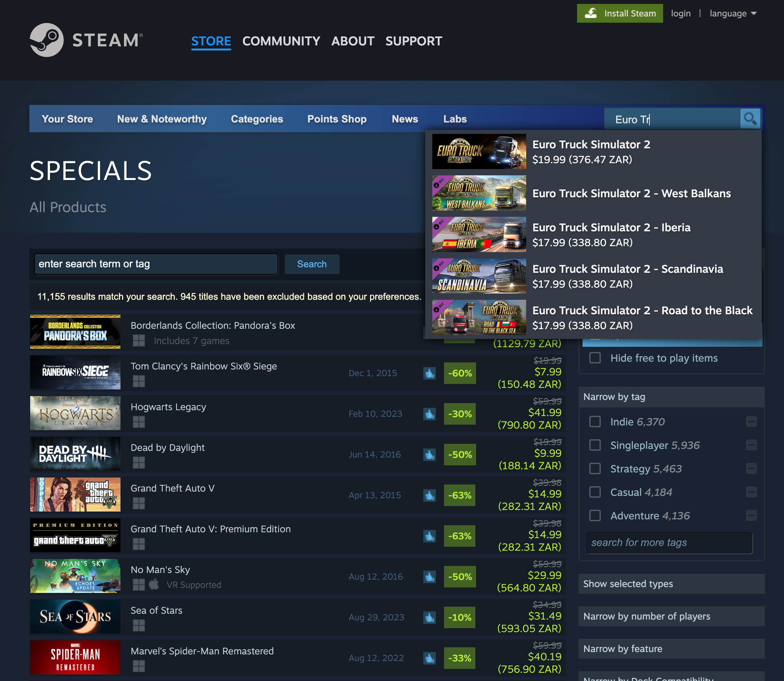Viewport: 784px width, 681px height.
Task: Click the login link
Action: click(680, 13)
